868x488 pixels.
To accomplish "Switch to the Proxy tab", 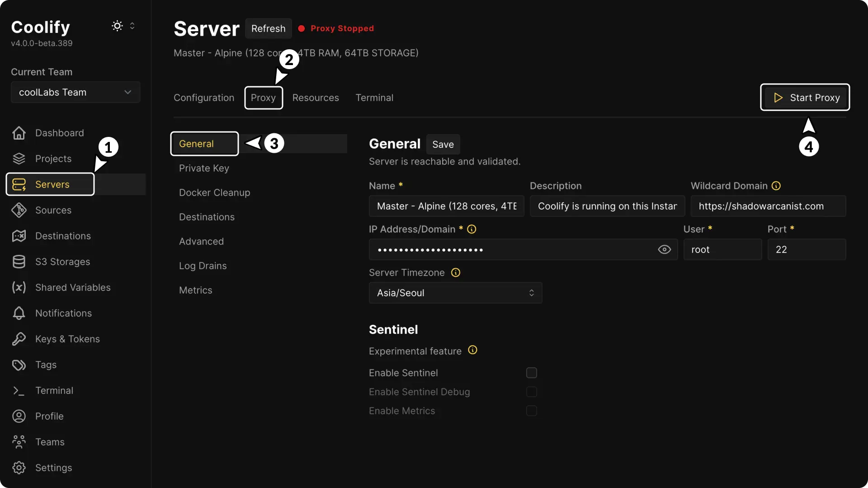I will coord(263,98).
